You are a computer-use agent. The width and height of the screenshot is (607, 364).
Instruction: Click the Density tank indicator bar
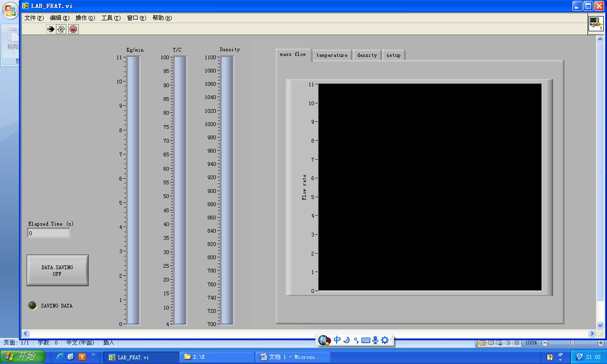(227, 191)
